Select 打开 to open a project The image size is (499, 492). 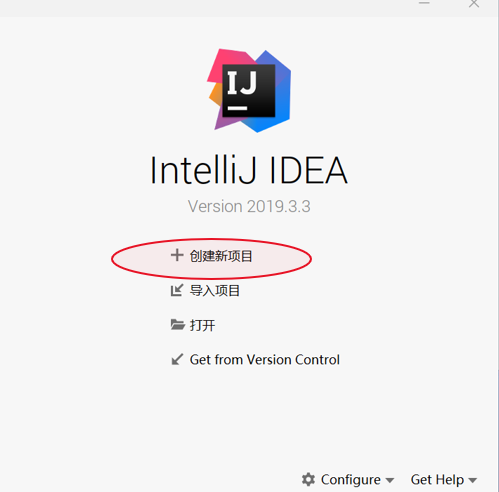(202, 325)
